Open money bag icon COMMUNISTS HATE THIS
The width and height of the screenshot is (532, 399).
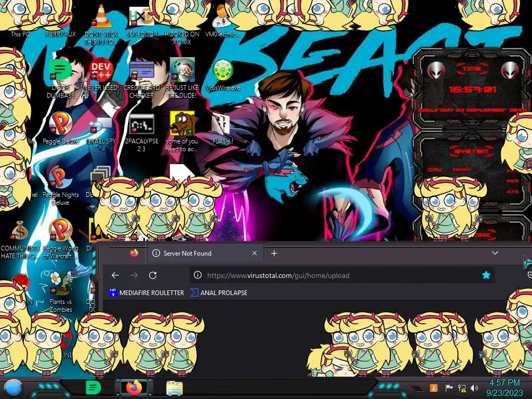[20, 239]
